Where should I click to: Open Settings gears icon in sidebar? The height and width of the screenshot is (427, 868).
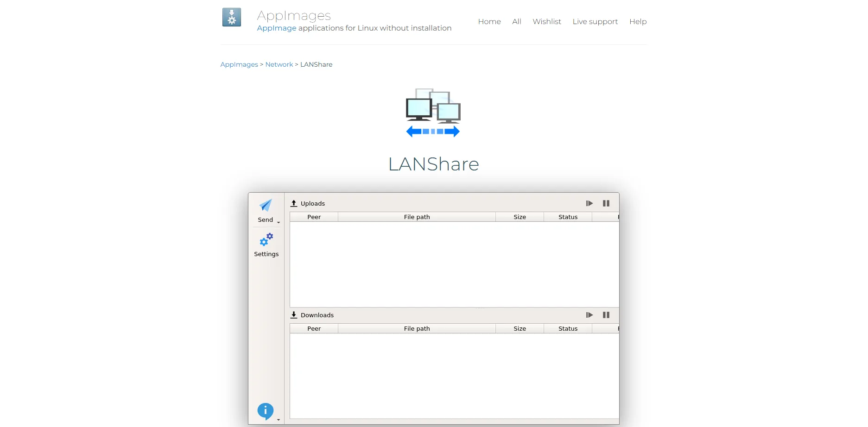(x=266, y=239)
